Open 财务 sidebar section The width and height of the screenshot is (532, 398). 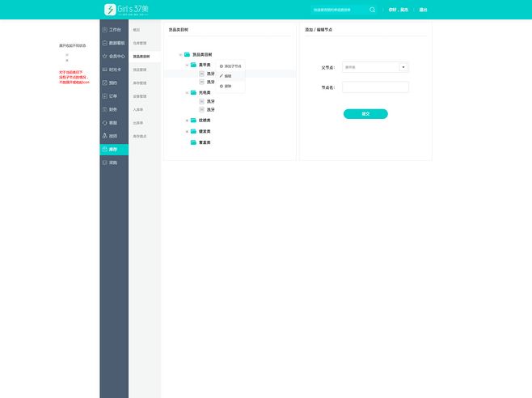pos(114,109)
